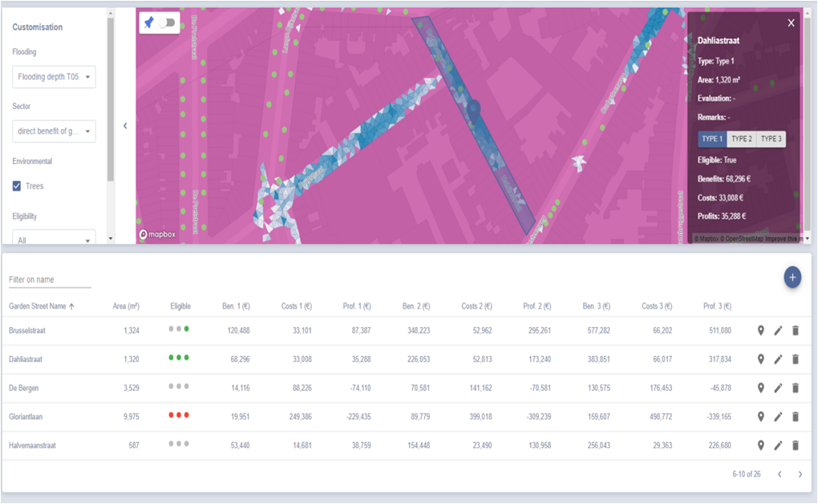Open the Sector direct benefit dropdown

pyautogui.click(x=54, y=131)
